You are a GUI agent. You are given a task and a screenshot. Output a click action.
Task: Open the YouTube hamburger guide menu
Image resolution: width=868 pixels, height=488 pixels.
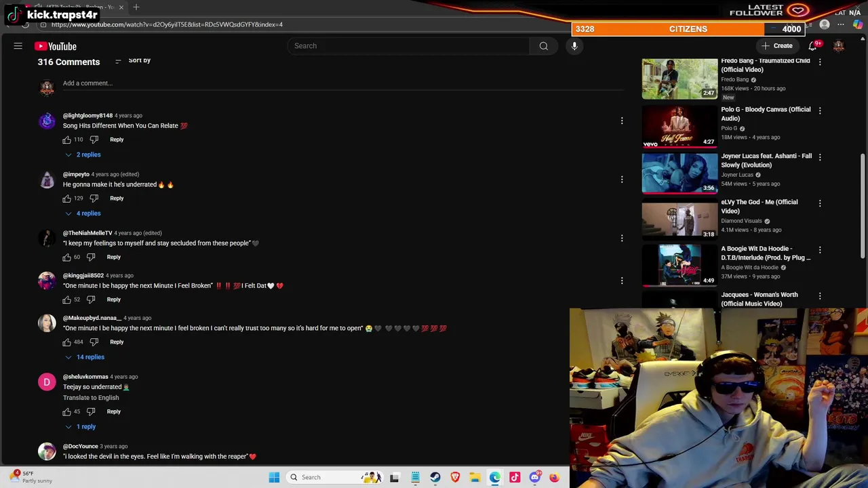coord(18,46)
